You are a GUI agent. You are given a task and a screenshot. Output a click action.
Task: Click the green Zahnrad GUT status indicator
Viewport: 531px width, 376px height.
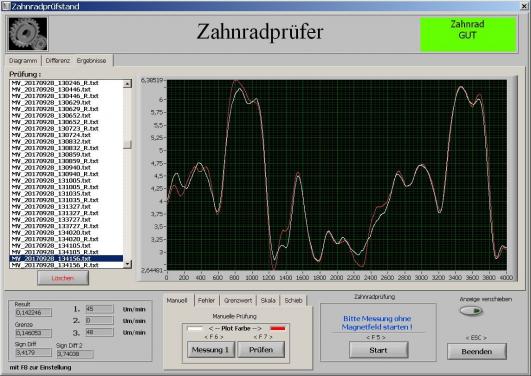(x=468, y=35)
